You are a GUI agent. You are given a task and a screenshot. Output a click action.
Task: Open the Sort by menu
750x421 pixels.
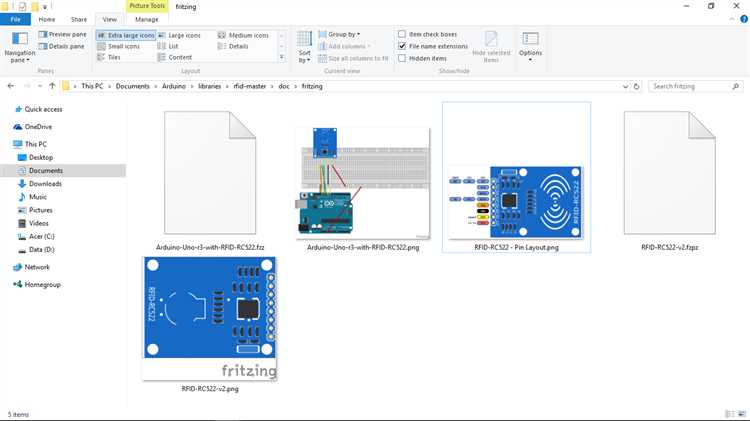click(x=304, y=47)
